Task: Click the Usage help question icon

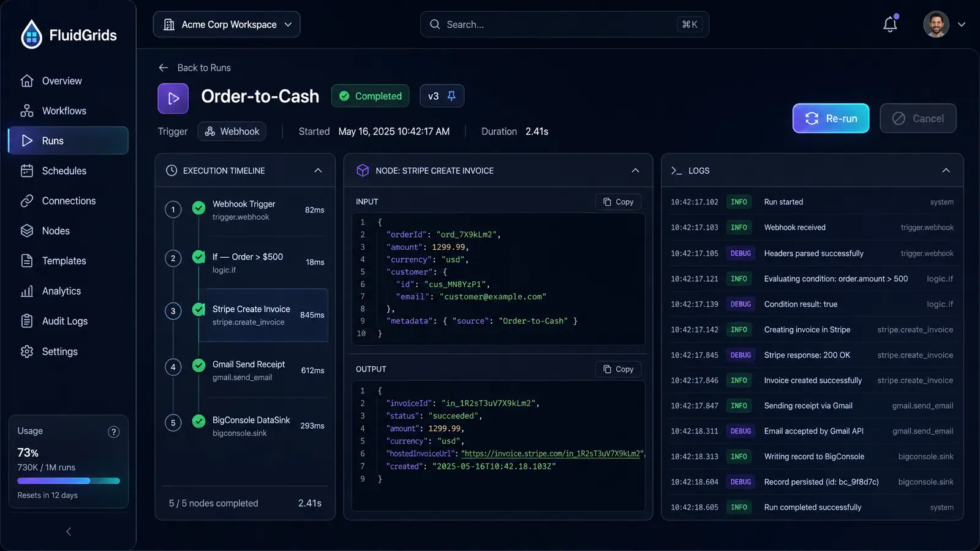Action: [x=113, y=432]
